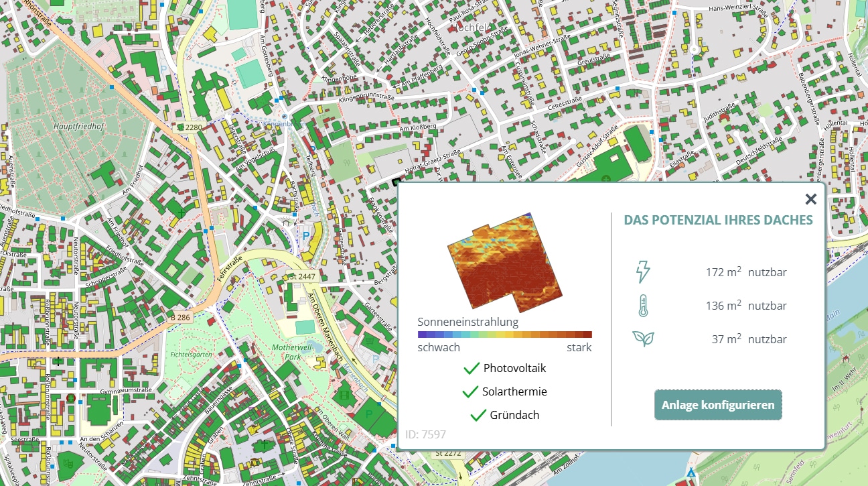Click the green checkmark beside Photovoltaik
Screen dimensions: 868x486
click(472, 368)
